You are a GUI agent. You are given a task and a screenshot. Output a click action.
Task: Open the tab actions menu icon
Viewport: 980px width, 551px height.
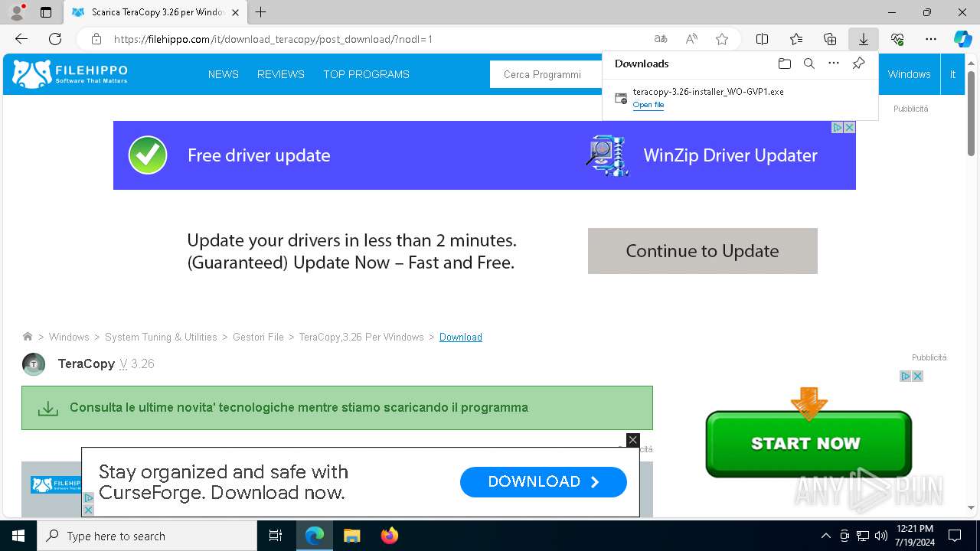click(x=46, y=12)
